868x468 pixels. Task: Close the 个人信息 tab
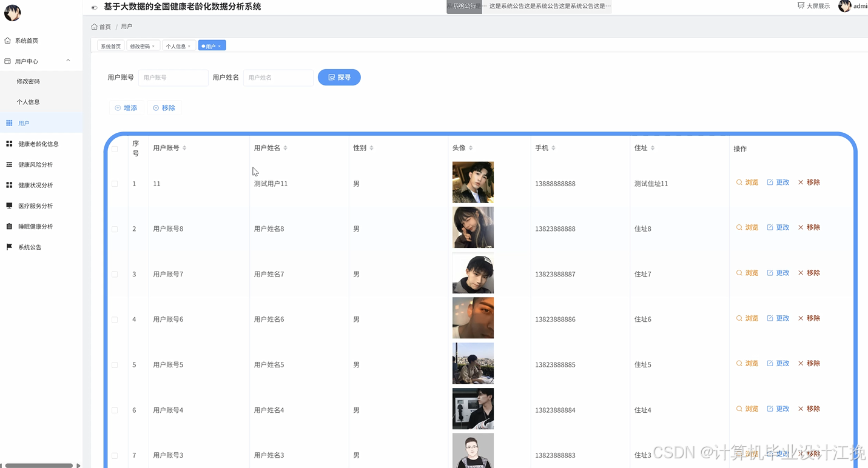coord(189,46)
